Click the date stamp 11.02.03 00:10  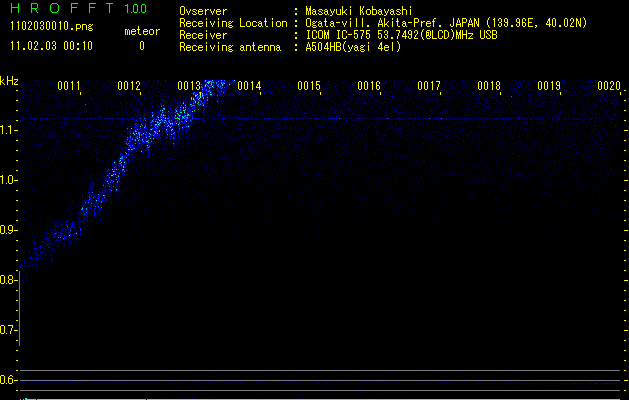tap(51, 46)
